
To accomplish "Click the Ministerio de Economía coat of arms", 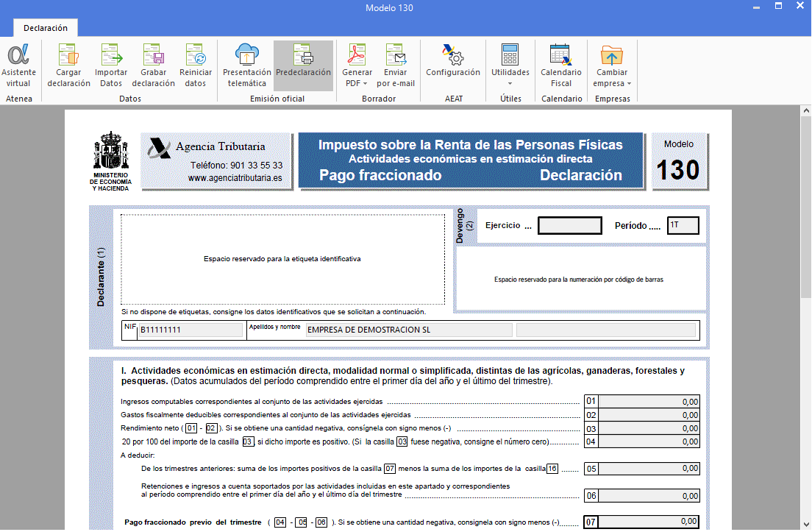I will click(110, 150).
